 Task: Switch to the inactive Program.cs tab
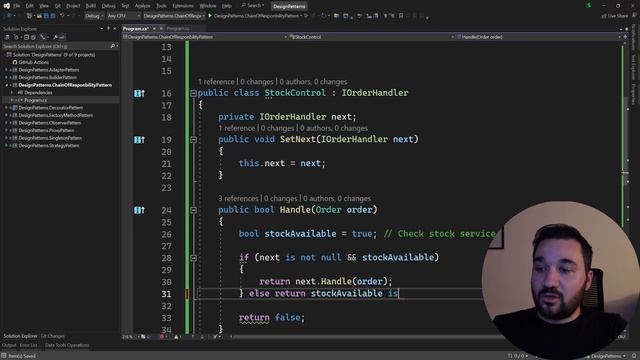[178, 29]
